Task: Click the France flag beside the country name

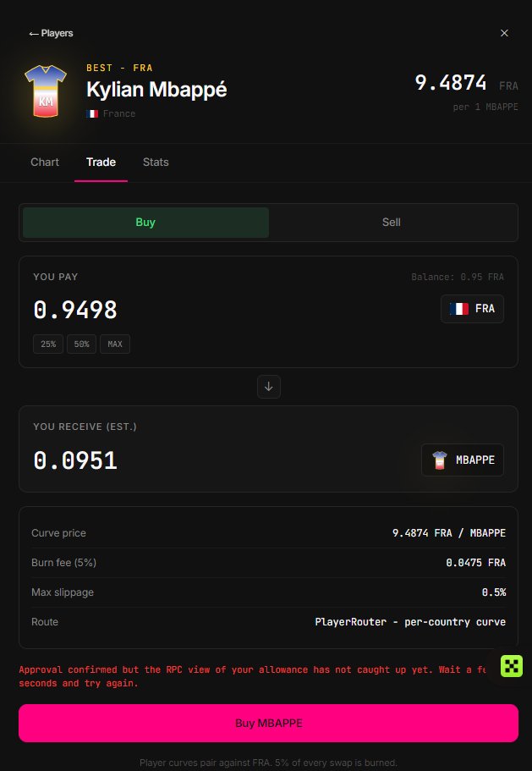Action: click(x=92, y=113)
